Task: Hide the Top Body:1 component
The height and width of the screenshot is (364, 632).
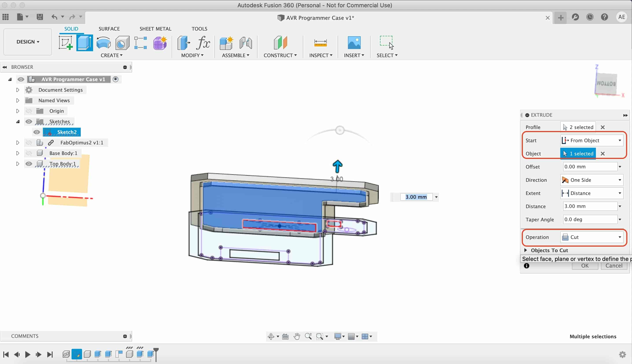Action: (29, 164)
